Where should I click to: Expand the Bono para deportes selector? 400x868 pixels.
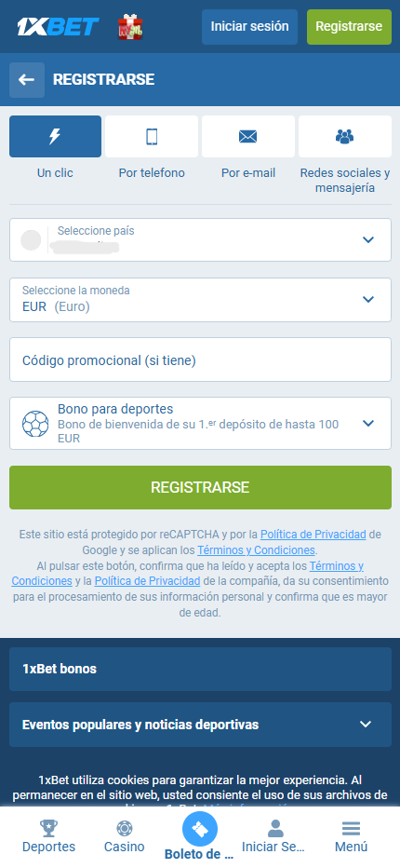[200, 423]
